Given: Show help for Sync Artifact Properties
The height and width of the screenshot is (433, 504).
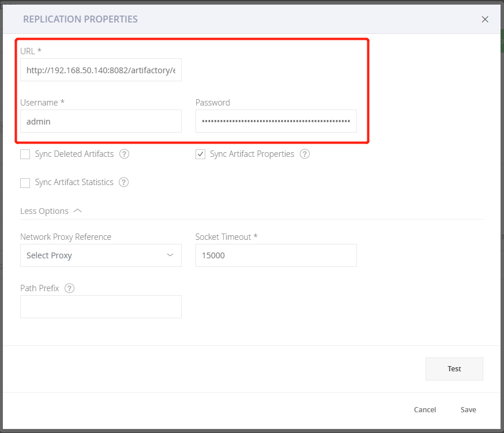Looking at the screenshot, I should 304,154.
